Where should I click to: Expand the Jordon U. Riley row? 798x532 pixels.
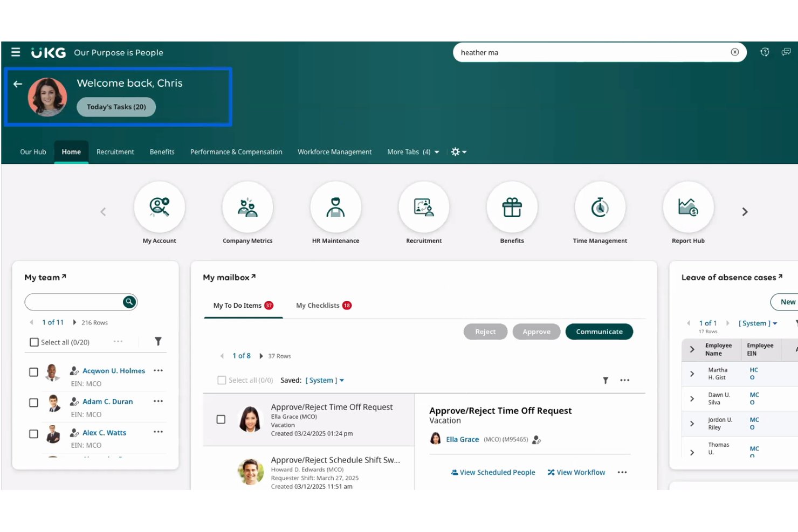(692, 424)
